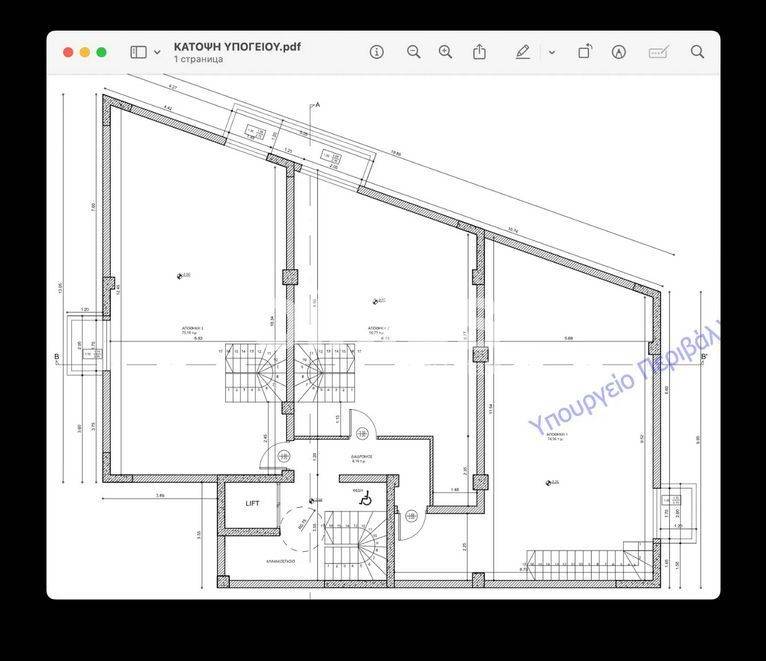Image resolution: width=766 pixels, height=661 pixels.
Task: Show the document Inspector info
Action: click(377, 52)
